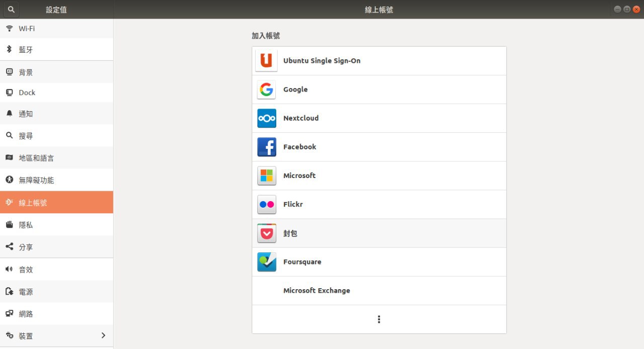Screen dimensions: 644x349
Task: Open the 通知 settings page
Action: 56,114
